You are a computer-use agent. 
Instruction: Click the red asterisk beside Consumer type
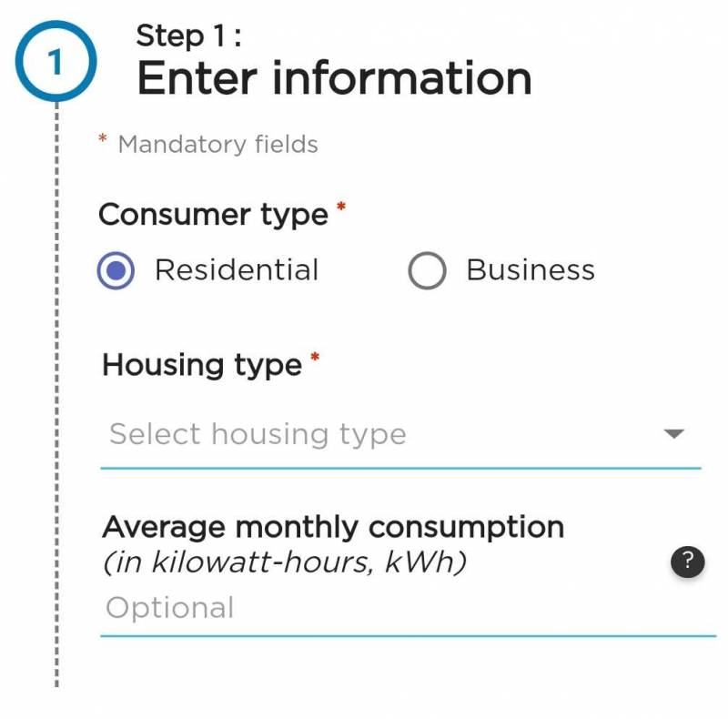pyautogui.click(x=341, y=208)
